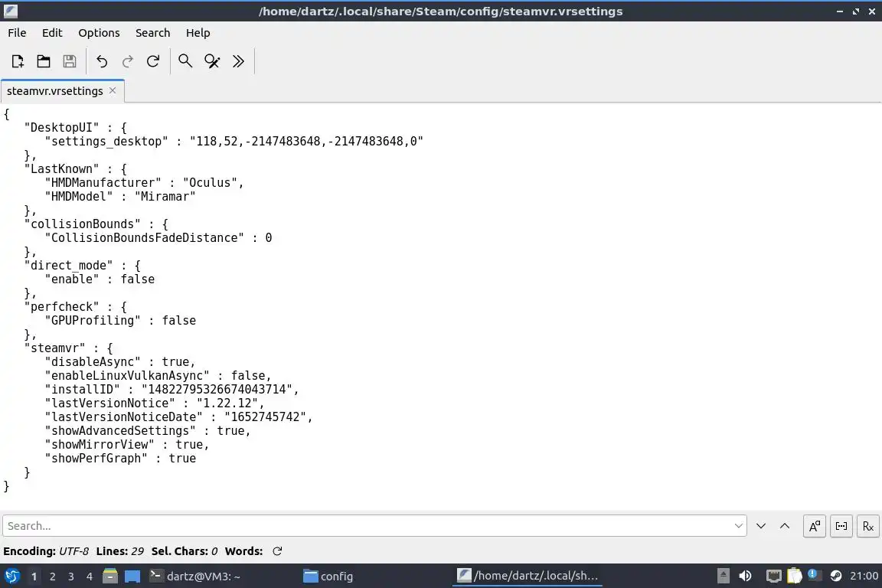Click the "DesktopUI" key in the editor
The image size is (882, 588).
pos(61,128)
